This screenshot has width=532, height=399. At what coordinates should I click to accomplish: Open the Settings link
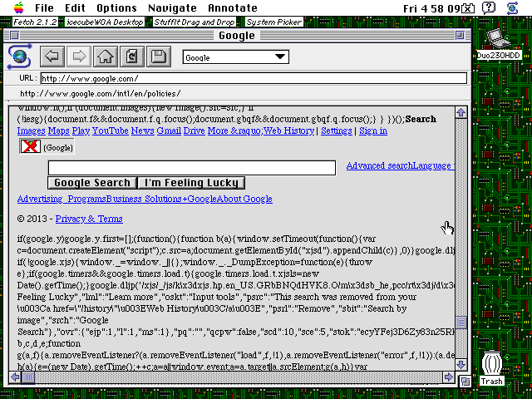[336, 131]
